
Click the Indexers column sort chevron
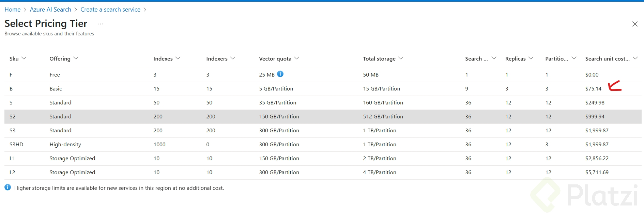tap(233, 58)
